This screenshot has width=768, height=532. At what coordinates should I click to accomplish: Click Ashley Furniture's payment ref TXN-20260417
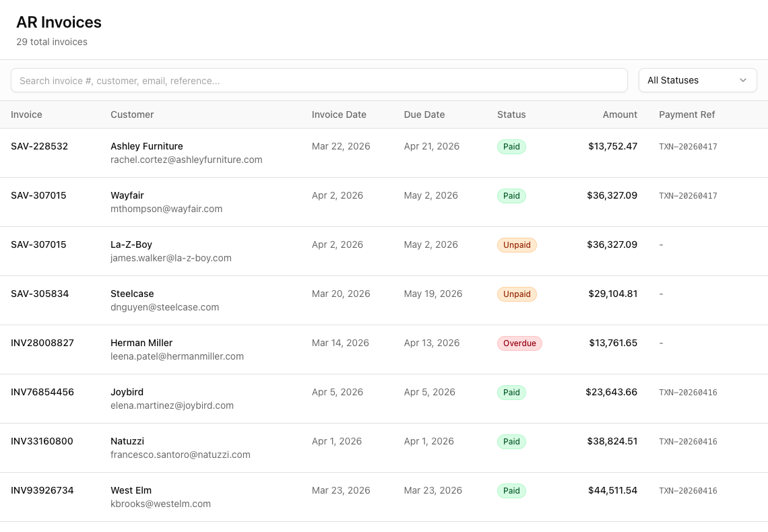688,147
